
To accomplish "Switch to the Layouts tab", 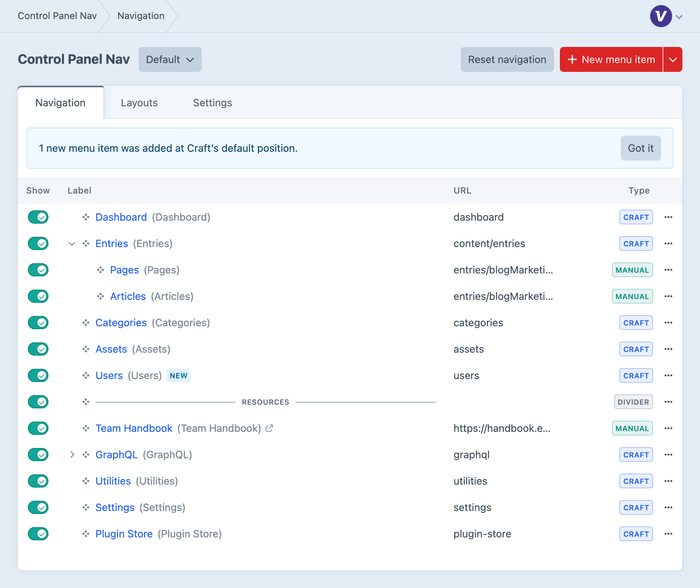I will [139, 103].
